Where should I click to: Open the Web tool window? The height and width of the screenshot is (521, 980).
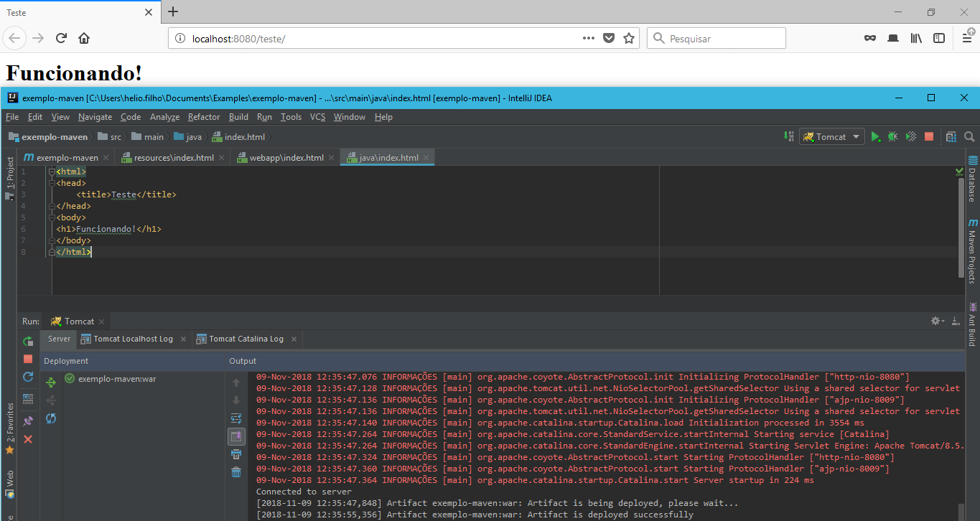[9, 484]
